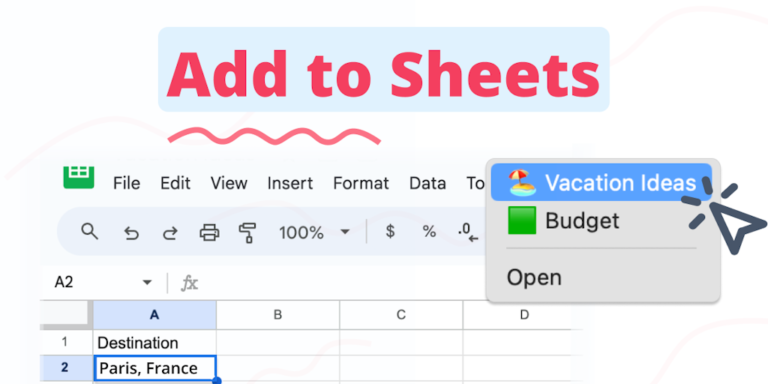768x384 pixels.
Task: Choose Budget from the popup menu
Action: [601, 220]
